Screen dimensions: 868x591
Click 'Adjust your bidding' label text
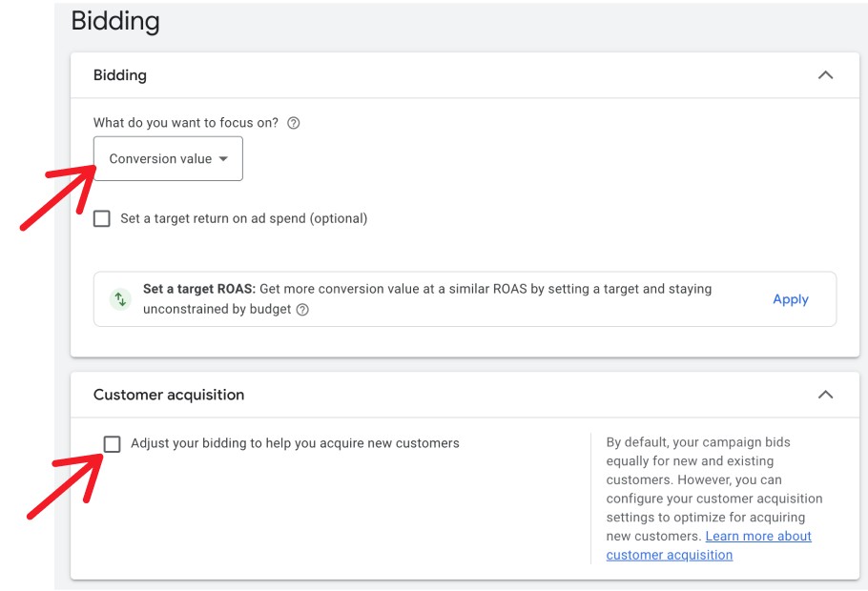coord(295,443)
